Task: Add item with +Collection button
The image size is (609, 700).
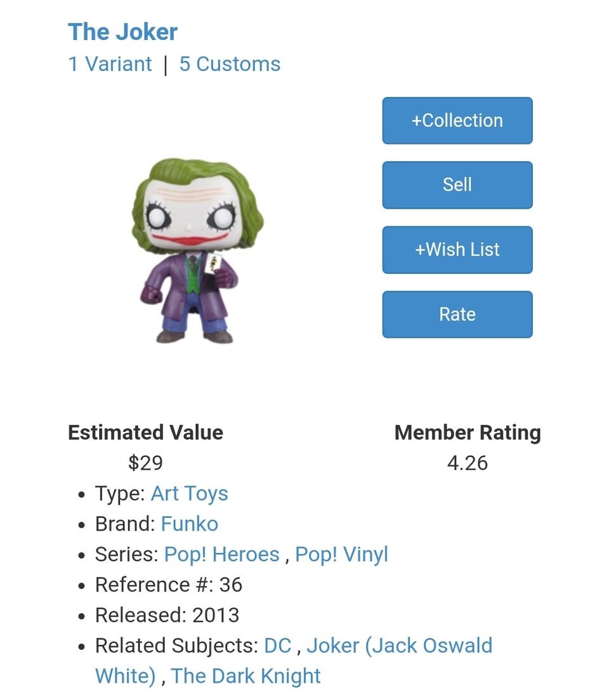Action: (457, 120)
